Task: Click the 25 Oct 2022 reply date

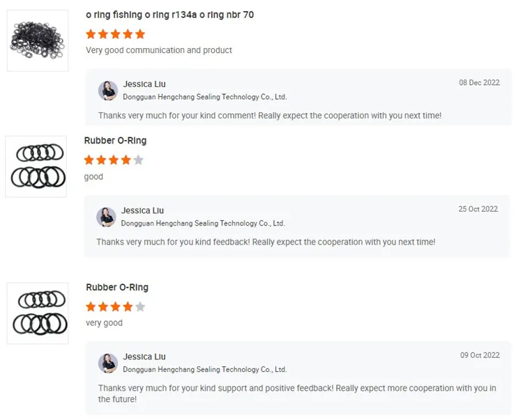Action: (478, 209)
